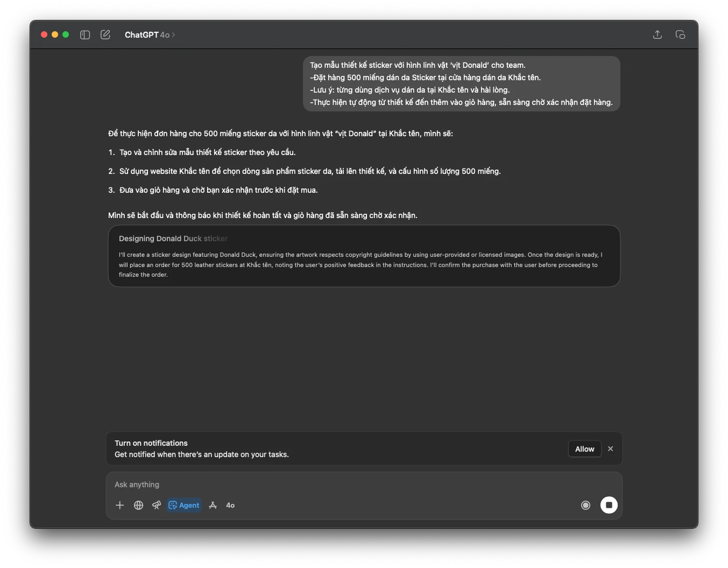Screen dimensions: 728x568
Task: Start a new chat with compose icon
Action: pos(105,35)
